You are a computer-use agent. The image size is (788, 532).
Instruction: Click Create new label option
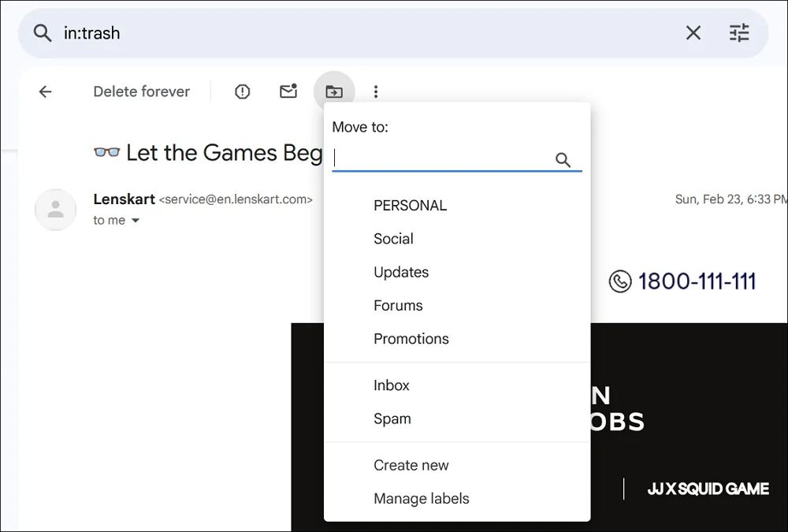tap(411, 465)
